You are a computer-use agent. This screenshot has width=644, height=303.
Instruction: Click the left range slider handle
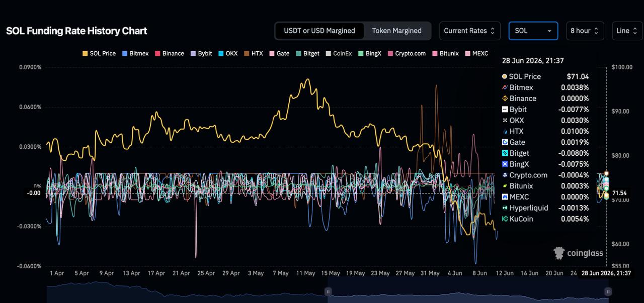point(328,291)
